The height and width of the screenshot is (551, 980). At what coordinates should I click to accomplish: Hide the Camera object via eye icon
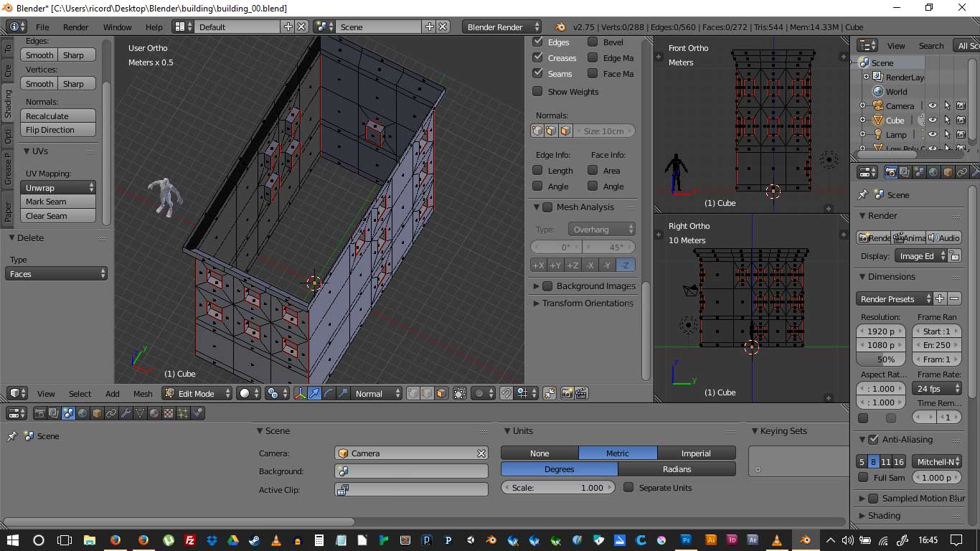tap(932, 105)
